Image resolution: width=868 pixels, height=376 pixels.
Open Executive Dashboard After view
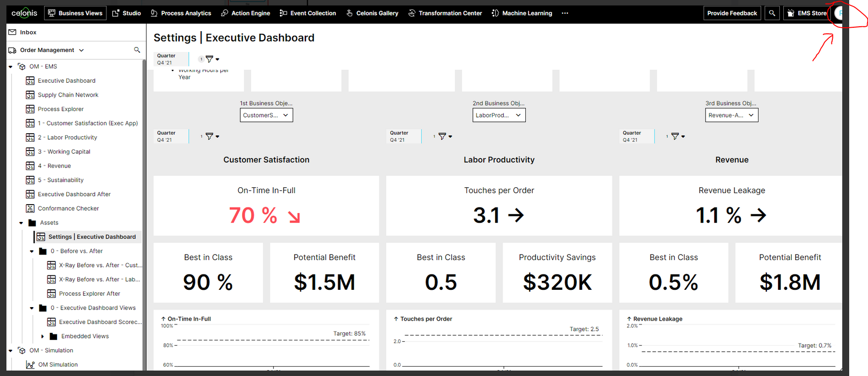74,194
